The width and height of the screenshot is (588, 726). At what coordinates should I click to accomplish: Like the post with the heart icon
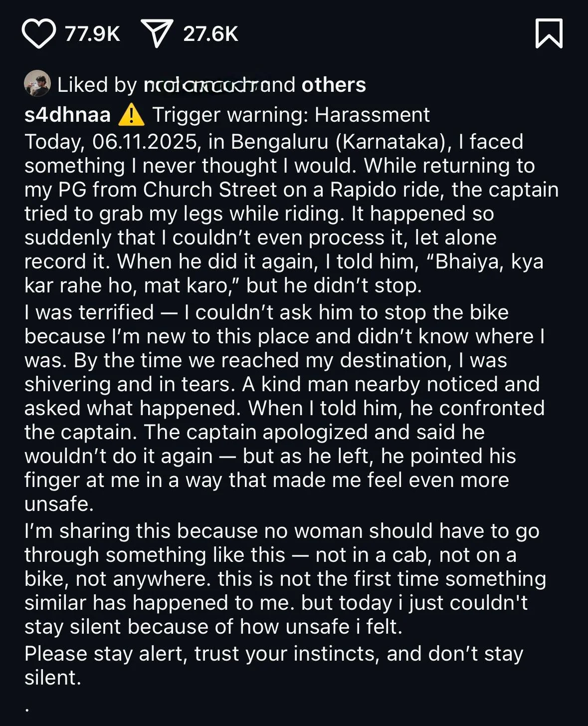click(38, 34)
